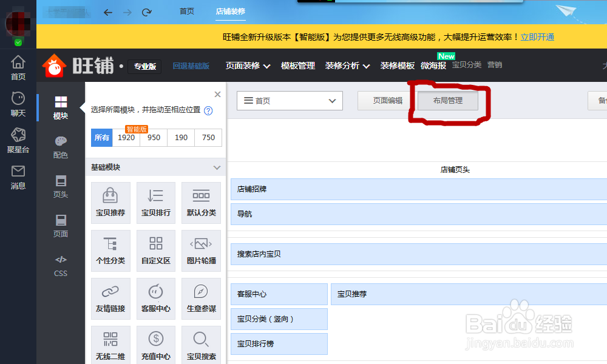The width and height of the screenshot is (607, 364).
Task: Click the 客服中心 module icon
Action: 156,298
